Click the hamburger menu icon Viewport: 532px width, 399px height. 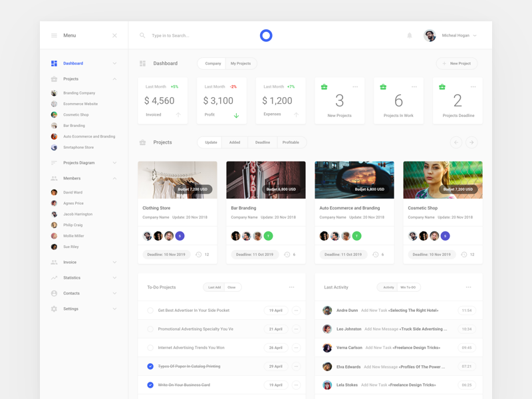coord(54,35)
